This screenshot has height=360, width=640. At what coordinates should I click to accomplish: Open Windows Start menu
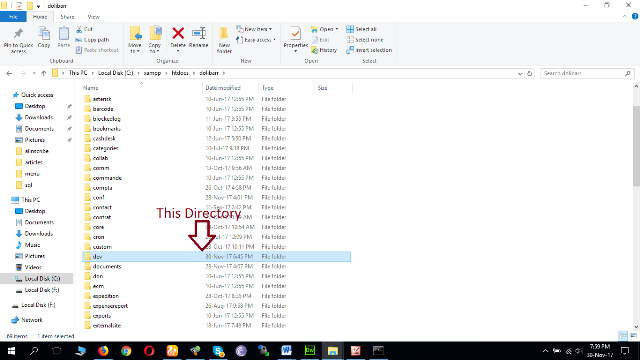click(x=11, y=351)
